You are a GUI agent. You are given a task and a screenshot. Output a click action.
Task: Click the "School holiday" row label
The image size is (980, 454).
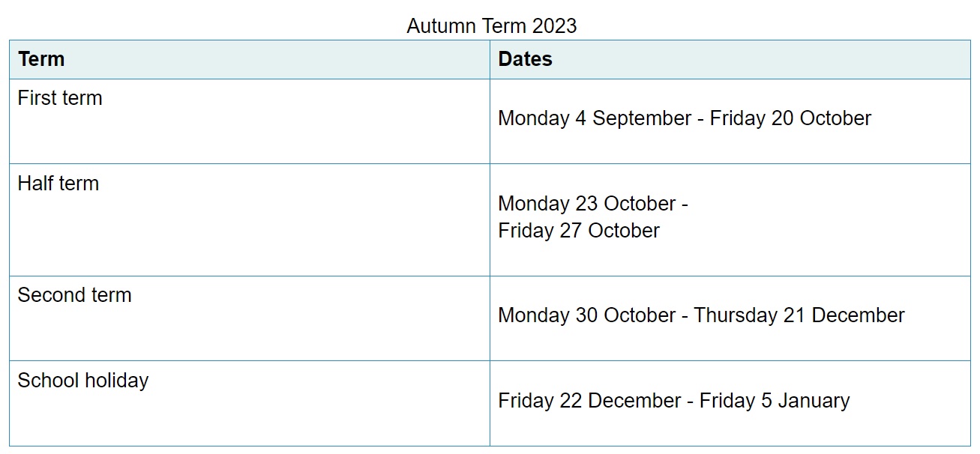click(83, 381)
